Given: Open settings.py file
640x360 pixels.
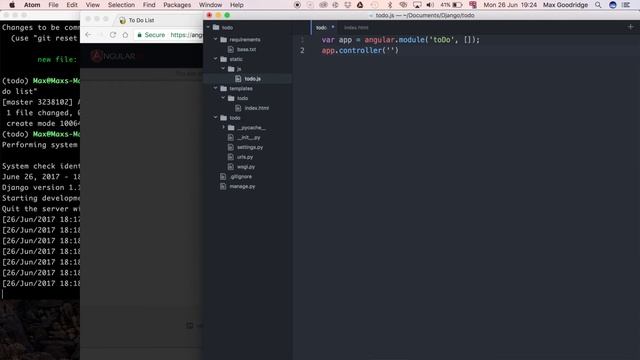Looking at the screenshot, I should [250, 147].
